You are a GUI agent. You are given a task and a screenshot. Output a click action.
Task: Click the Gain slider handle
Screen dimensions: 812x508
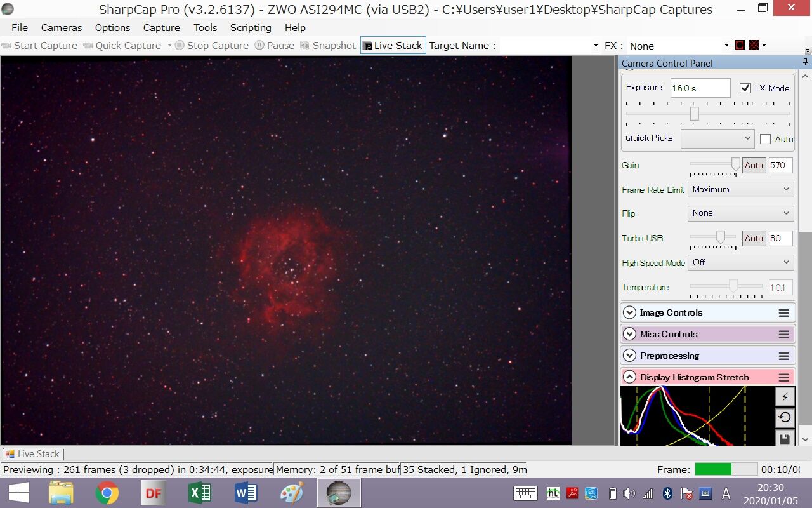tap(735, 165)
